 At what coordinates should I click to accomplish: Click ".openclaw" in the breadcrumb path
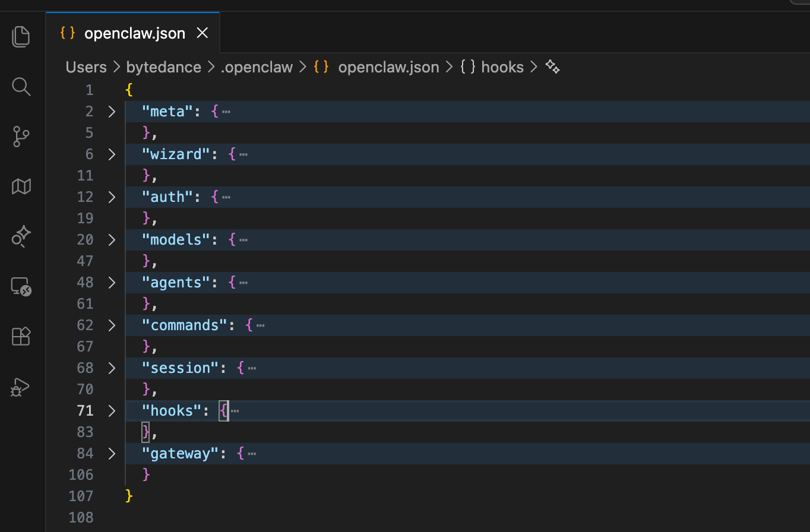(x=257, y=67)
